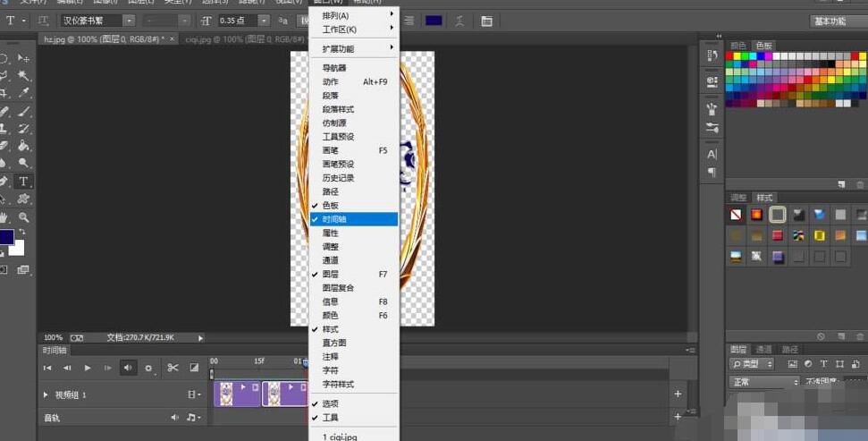Step to previous frame in timeline
Viewport: 868px width, 441px height.
pos(67,368)
